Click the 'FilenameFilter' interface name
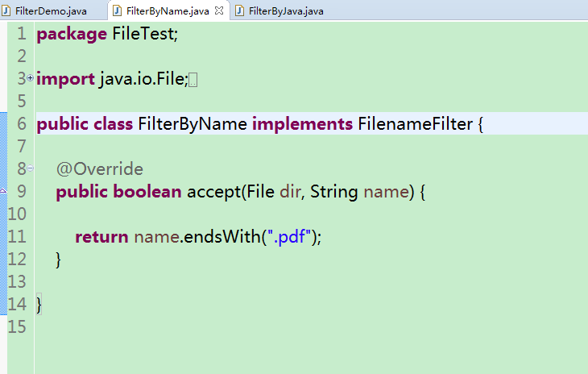The image size is (588, 374). pyautogui.click(x=416, y=124)
